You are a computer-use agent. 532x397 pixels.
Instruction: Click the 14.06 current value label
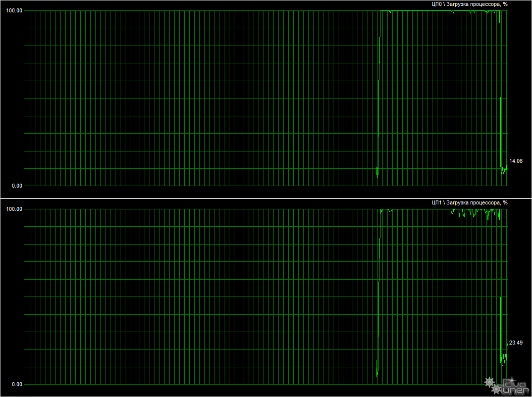516,161
